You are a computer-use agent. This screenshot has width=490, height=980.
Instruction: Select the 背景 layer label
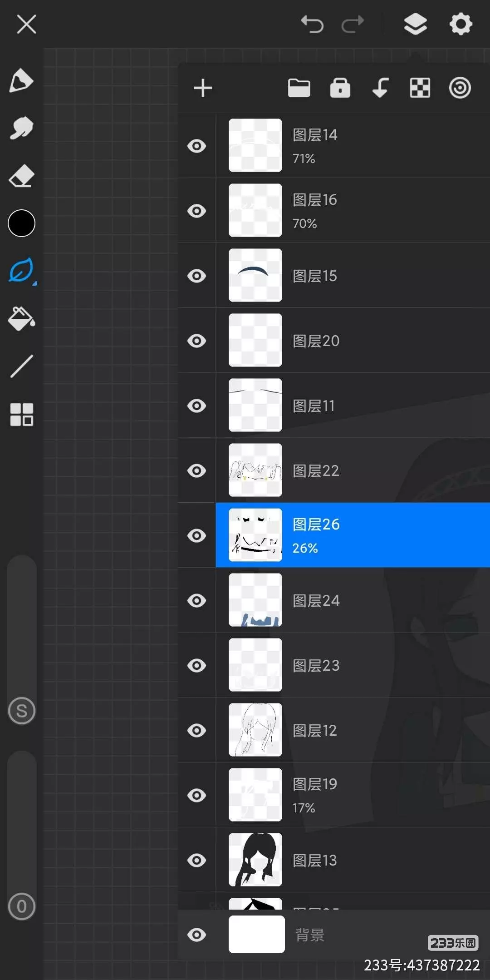(x=310, y=935)
